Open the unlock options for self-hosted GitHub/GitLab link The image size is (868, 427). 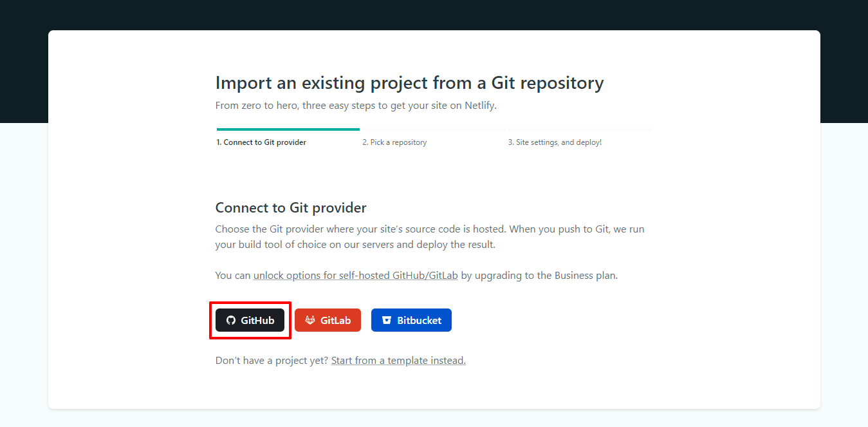tap(356, 276)
